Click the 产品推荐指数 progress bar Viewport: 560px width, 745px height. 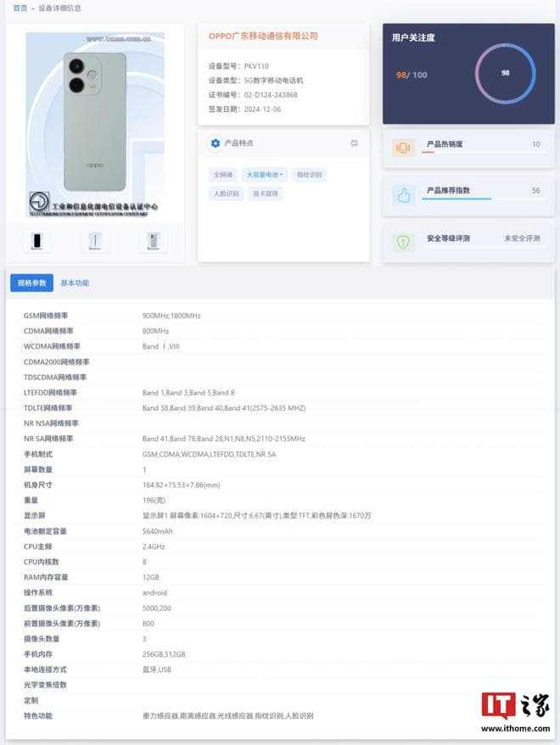(484, 199)
